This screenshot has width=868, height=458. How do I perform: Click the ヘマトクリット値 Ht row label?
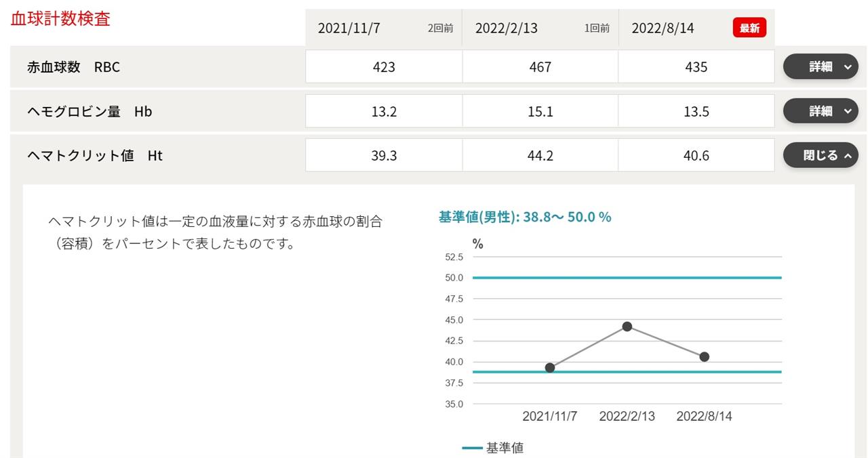click(95, 155)
